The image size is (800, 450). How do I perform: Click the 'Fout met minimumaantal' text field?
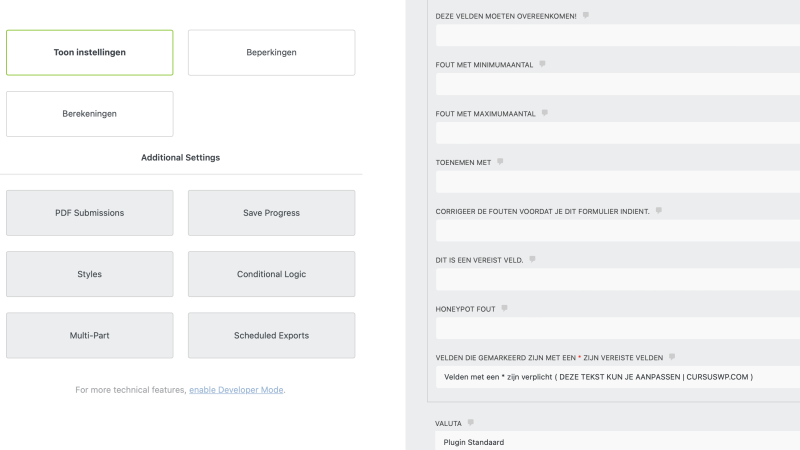tap(617, 84)
